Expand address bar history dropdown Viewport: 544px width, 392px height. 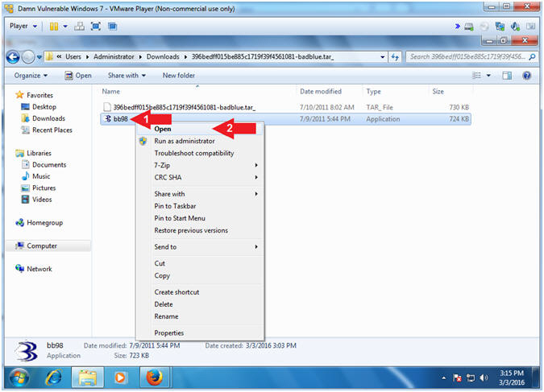[382, 57]
